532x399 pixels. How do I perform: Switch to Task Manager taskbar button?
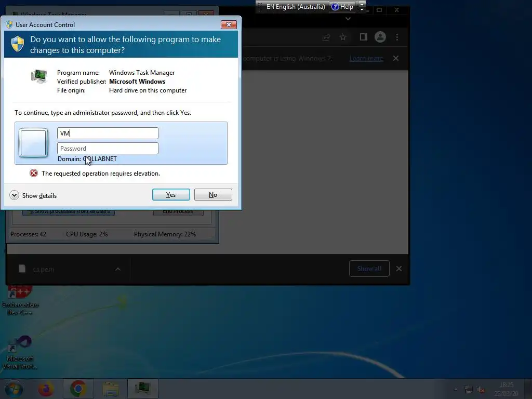(x=143, y=389)
